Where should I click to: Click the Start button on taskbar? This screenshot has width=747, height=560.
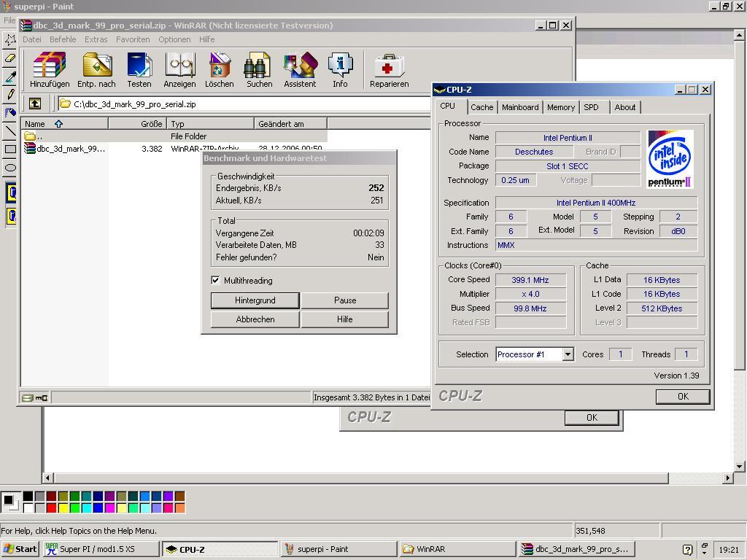(20, 549)
